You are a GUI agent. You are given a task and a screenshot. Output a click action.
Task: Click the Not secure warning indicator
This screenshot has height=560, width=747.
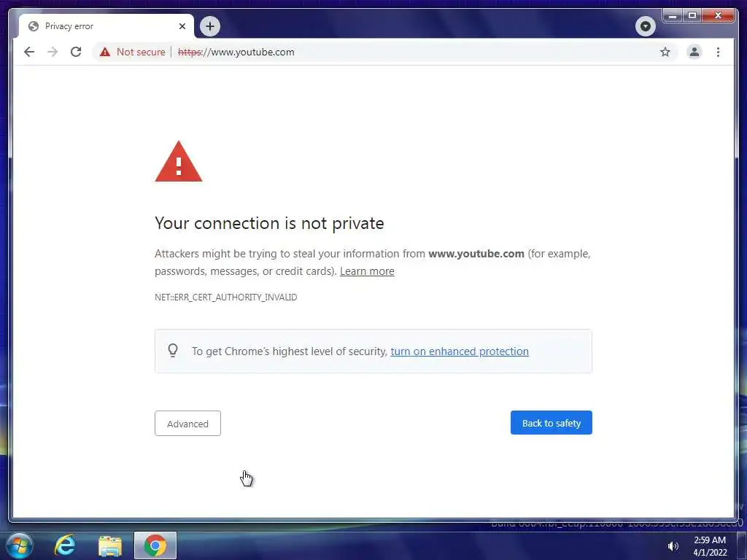(x=133, y=52)
